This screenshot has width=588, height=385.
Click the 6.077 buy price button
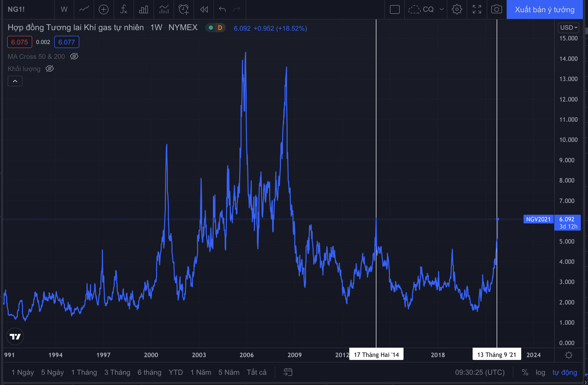(67, 42)
